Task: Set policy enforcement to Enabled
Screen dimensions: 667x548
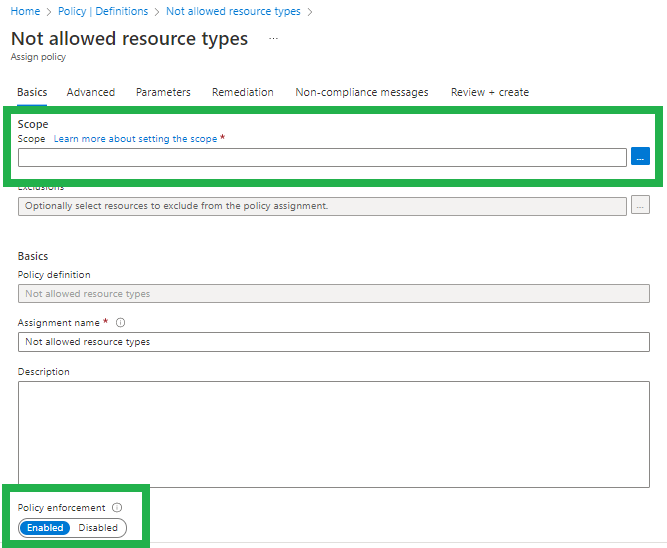Action: coord(45,528)
